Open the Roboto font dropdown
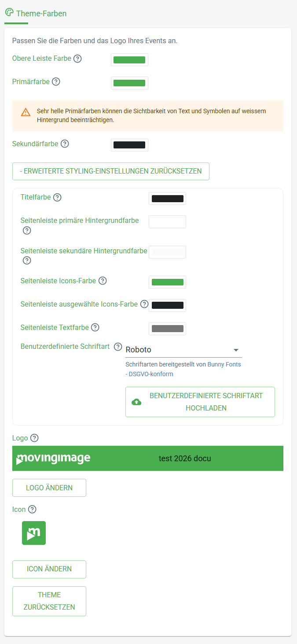The height and width of the screenshot is (644, 297). click(183, 350)
